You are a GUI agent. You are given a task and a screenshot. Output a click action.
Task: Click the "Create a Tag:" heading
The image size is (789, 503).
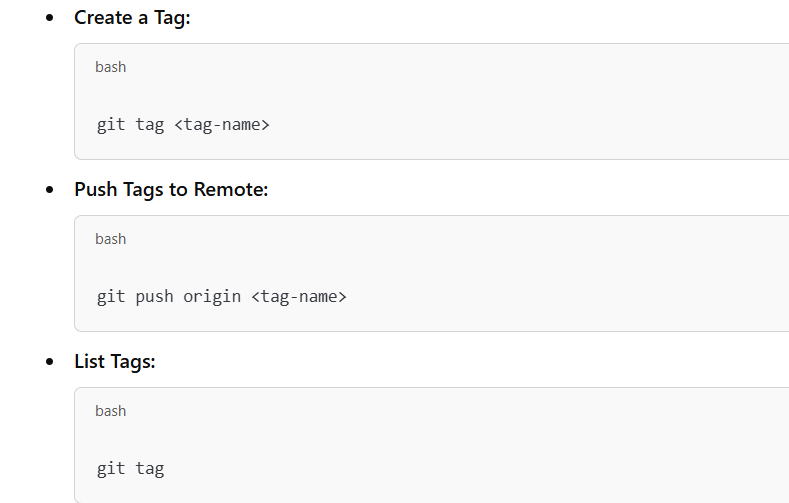[132, 17]
